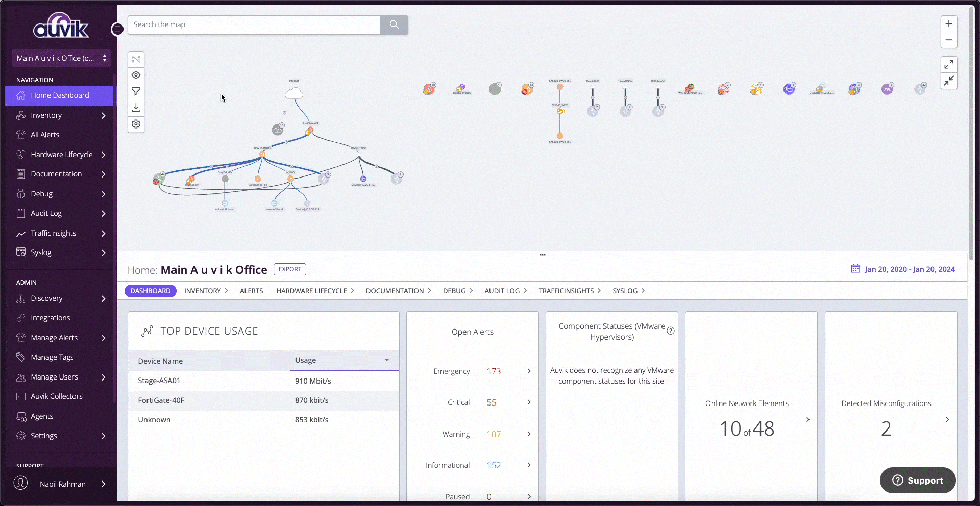Expand the Documentation sidebar menu

pos(104,174)
